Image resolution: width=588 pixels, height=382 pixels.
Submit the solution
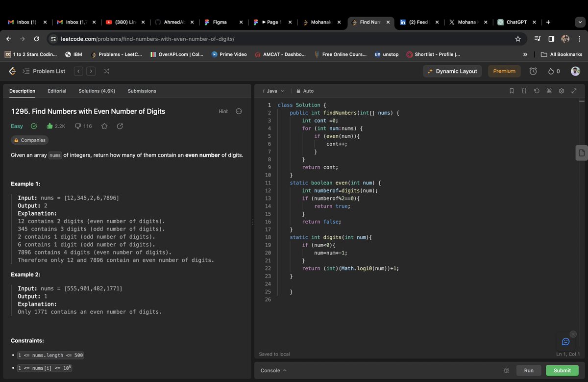[562, 370]
